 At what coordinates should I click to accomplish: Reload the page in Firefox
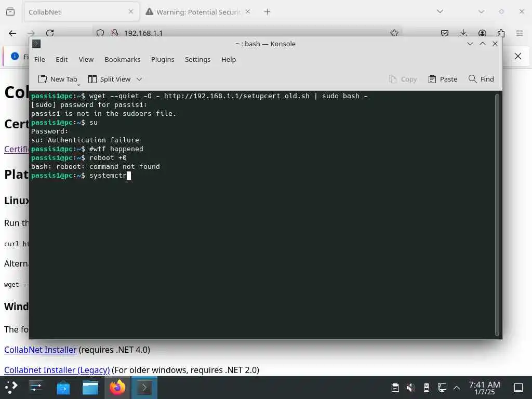(50, 33)
